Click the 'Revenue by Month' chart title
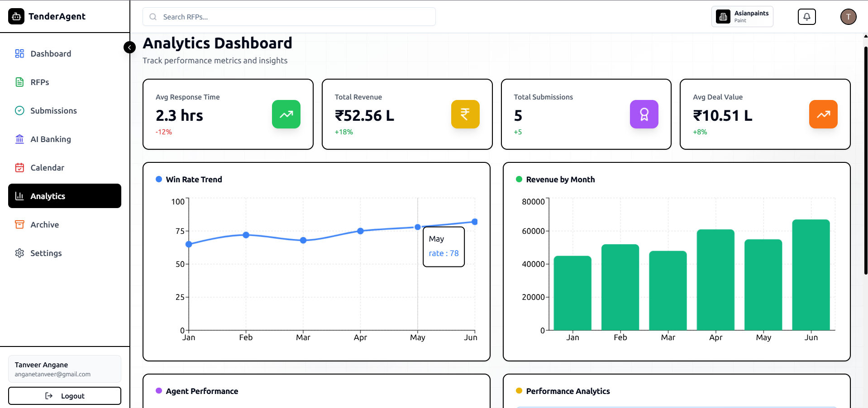 560,180
